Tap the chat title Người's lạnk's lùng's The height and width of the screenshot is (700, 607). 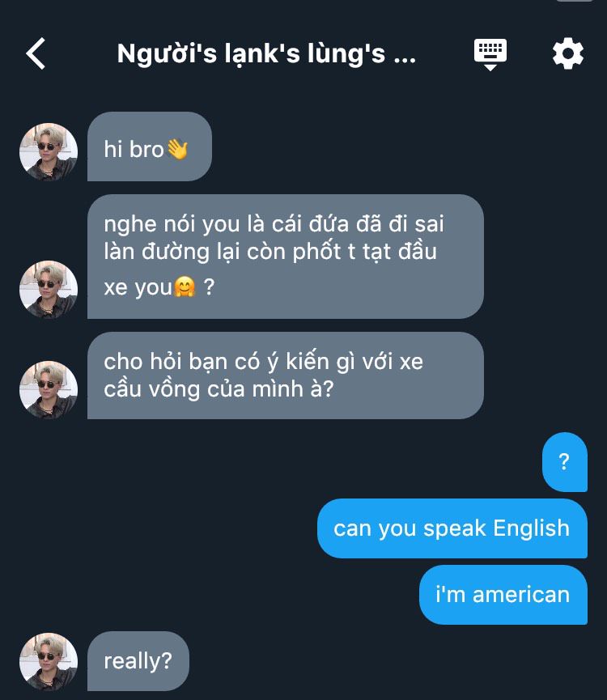tap(266, 54)
